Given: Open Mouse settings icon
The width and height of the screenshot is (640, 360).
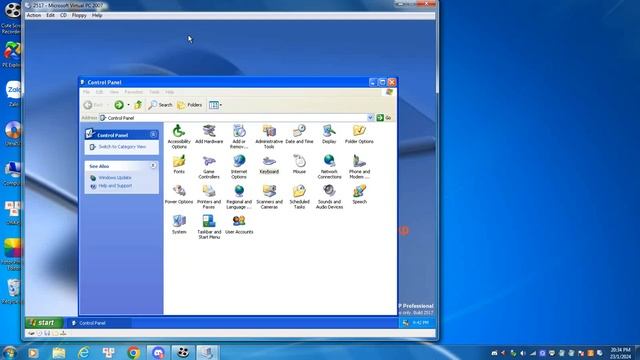Looking at the screenshot, I should (299, 164).
